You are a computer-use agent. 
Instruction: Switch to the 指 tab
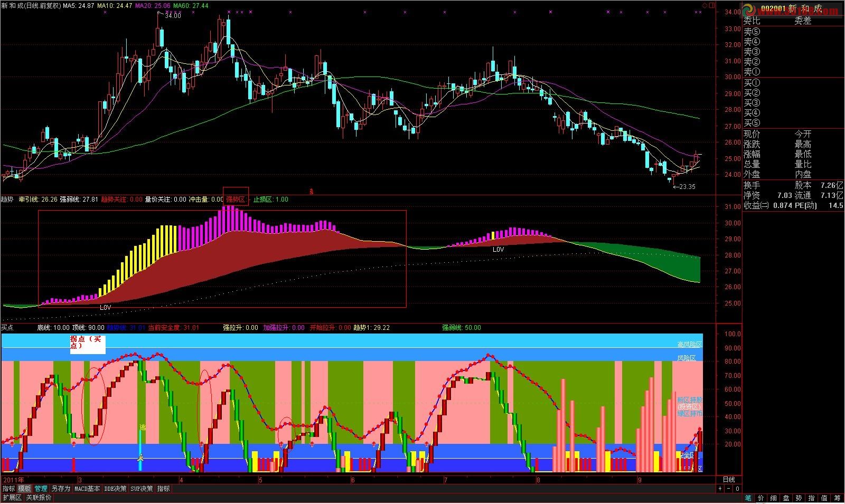[x=811, y=498]
